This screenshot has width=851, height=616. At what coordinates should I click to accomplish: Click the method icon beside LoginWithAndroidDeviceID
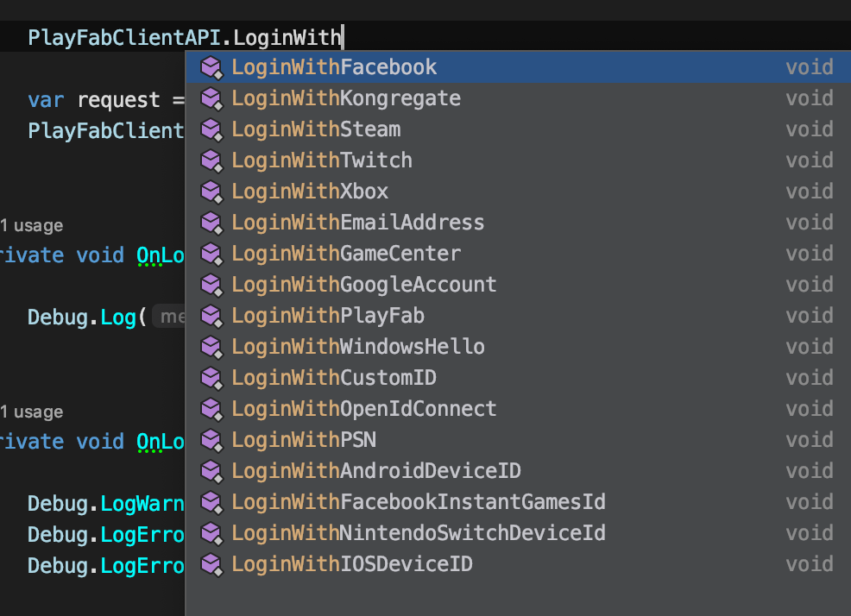(x=211, y=471)
